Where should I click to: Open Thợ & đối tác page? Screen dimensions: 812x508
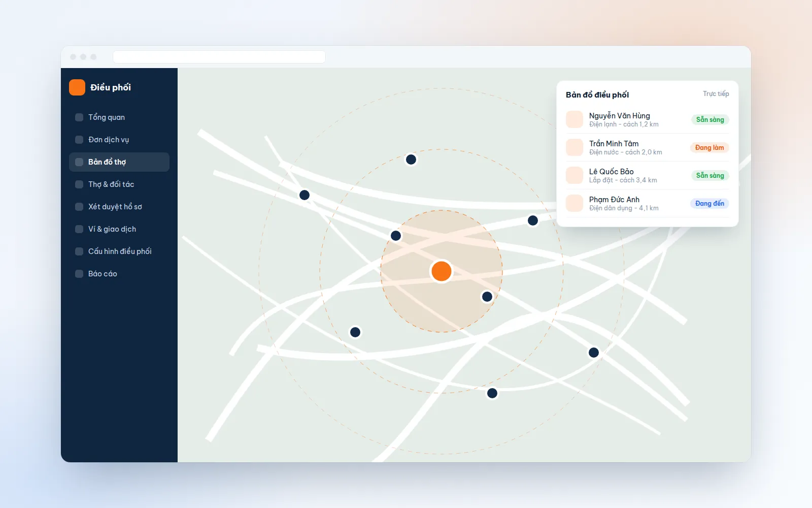pyautogui.click(x=119, y=184)
